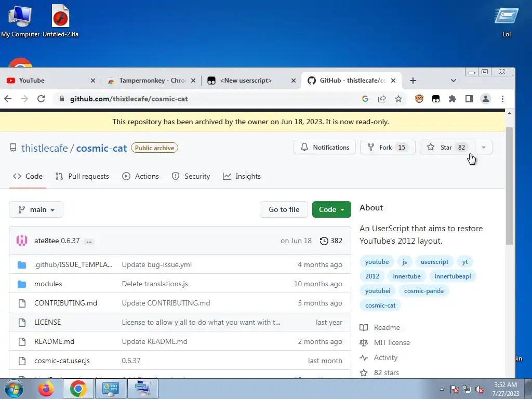
Task: Click the muted volume tray icon
Action: tap(480, 390)
